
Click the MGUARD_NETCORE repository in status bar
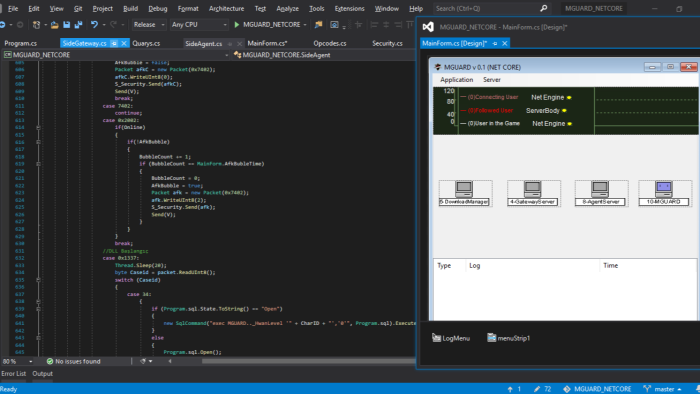(x=597, y=389)
